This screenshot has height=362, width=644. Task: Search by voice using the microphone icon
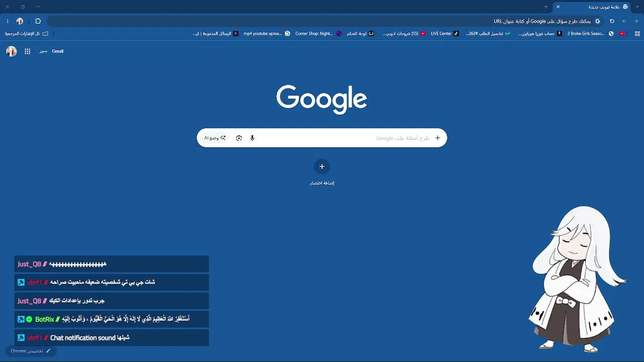tap(253, 138)
